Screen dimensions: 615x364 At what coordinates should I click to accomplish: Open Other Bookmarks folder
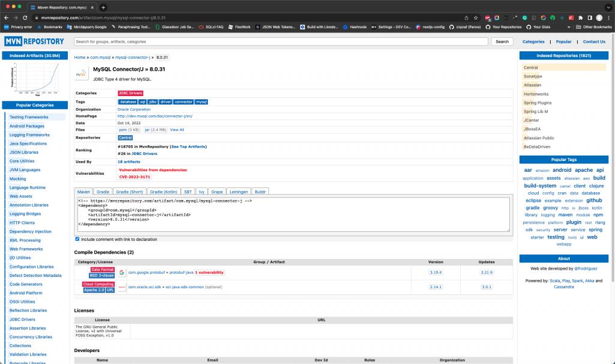594,27
